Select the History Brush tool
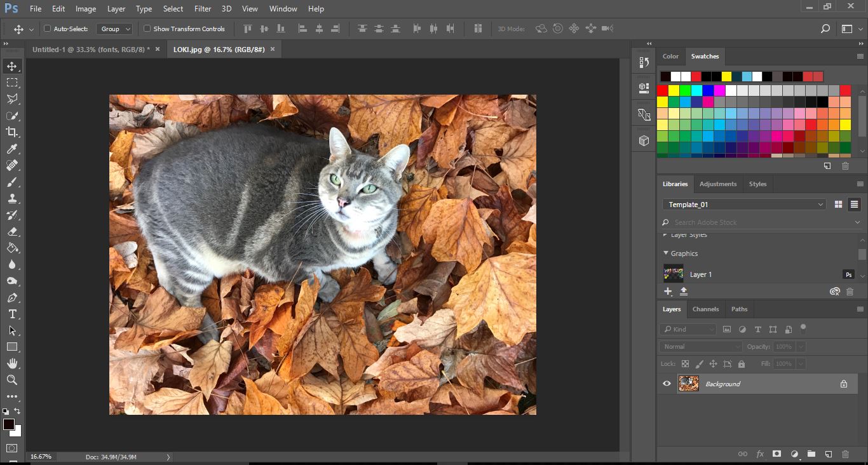Viewport: 868px width, 465px height. click(x=12, y=215)
